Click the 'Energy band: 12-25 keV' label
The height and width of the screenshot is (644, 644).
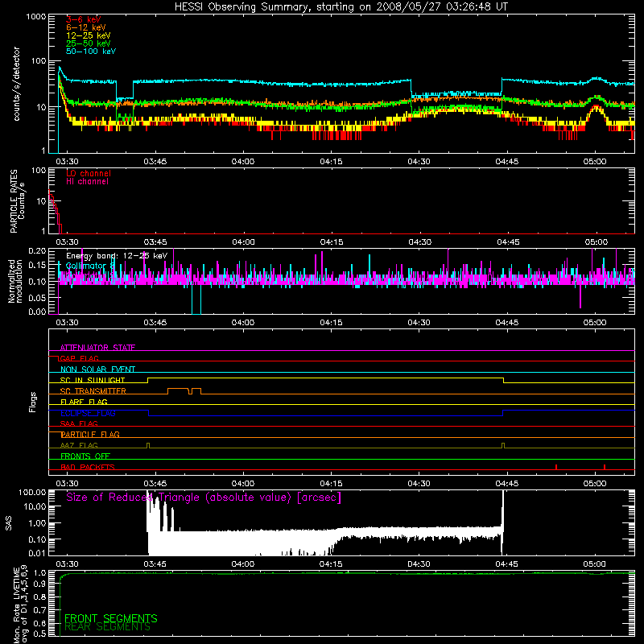click(x=117, y=256)
